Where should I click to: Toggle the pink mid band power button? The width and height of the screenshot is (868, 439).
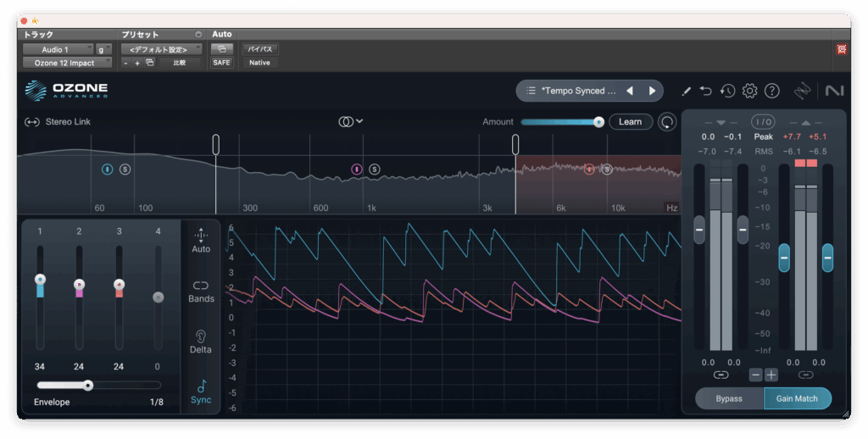click(357, 169)
